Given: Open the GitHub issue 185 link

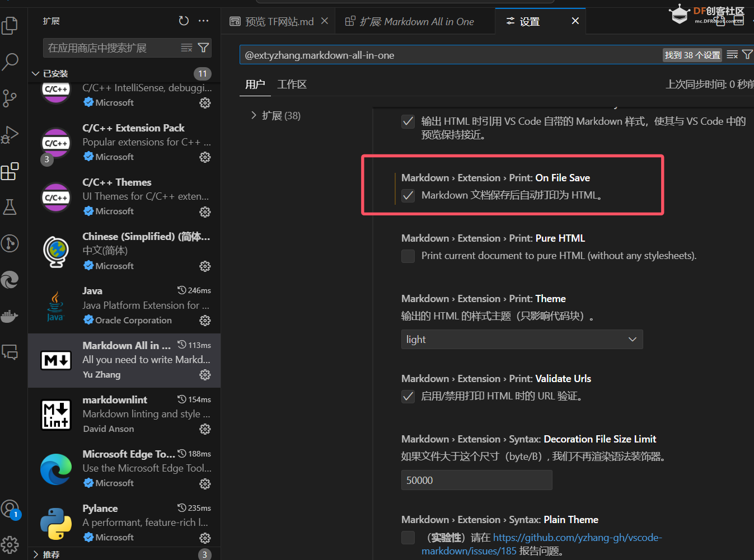Looking at the screenshot, I should click(x=542, y=544).
